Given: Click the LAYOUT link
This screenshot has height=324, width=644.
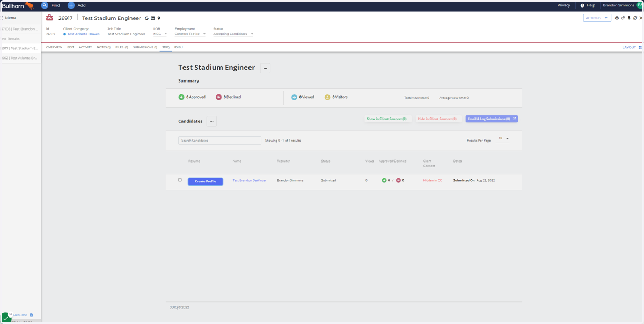Looking at the screenshot, I should point(629,47).
